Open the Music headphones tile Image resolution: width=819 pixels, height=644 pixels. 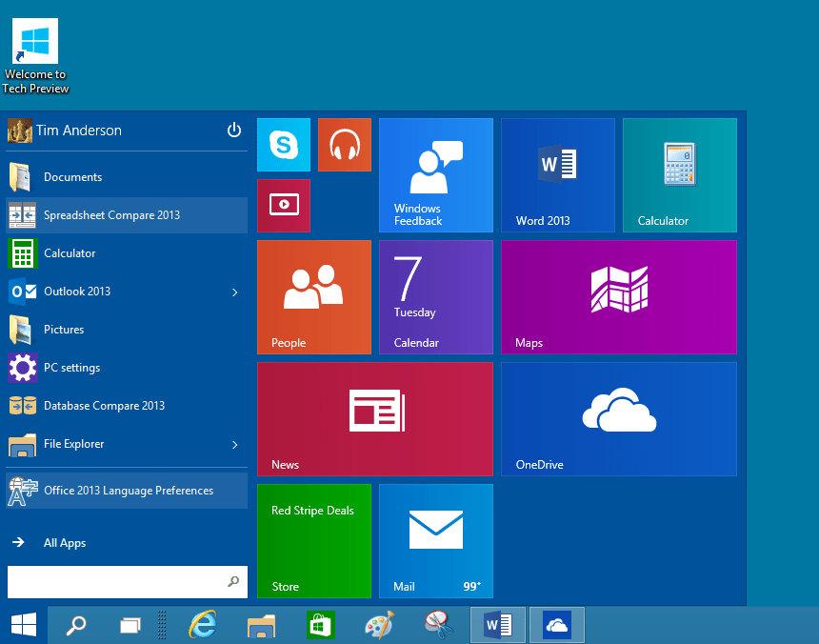click(x=345, y=145)
